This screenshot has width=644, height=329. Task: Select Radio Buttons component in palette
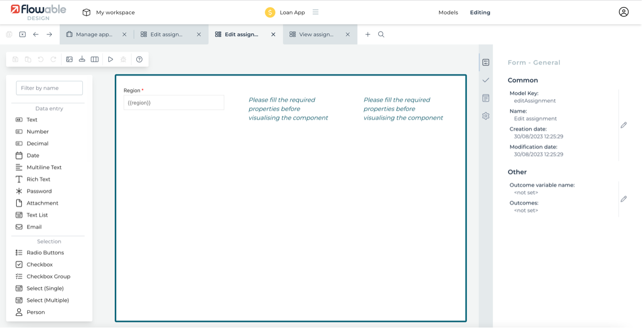tap(45, 253)
